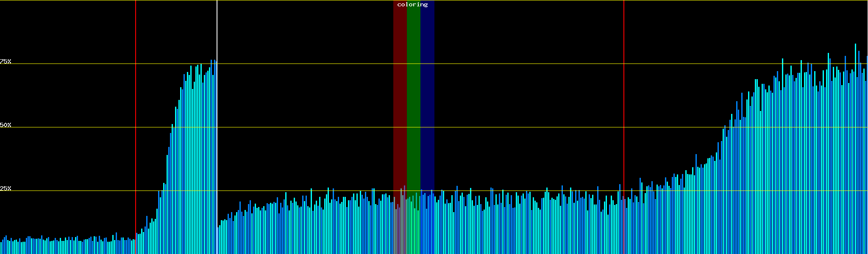Click the right red vertical marker line
This screenshot has width=868, height=254.
(624, 106)
